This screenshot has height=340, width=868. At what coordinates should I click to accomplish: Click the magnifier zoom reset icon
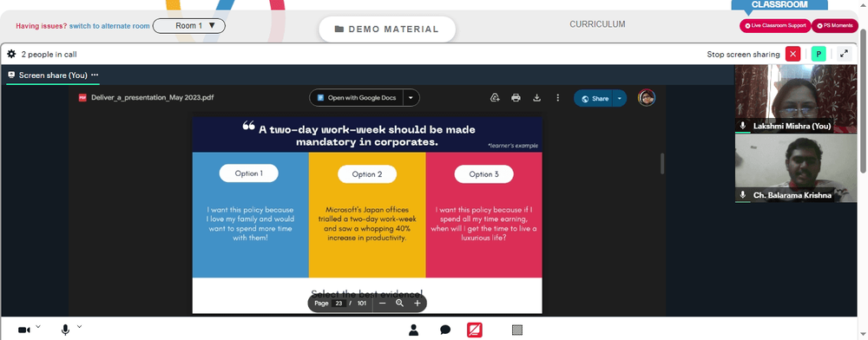(399, 303)
